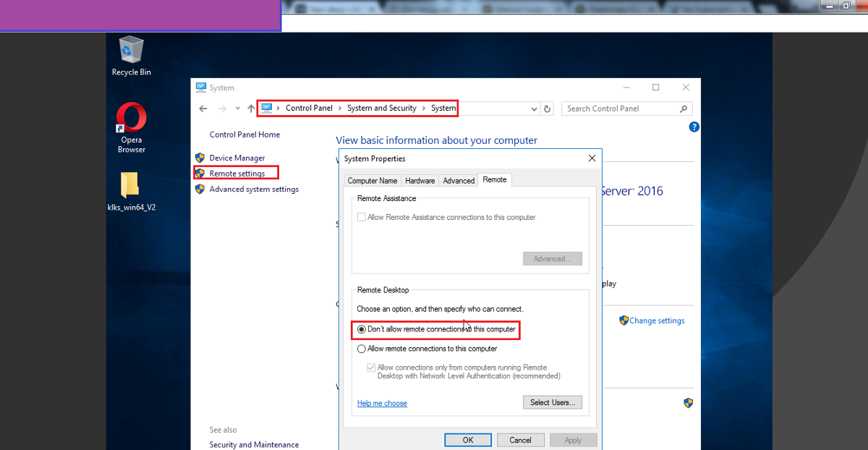Screen dimensions: 868x450
Task: Open the Help me choose link
Action: [x=382, y=404]
